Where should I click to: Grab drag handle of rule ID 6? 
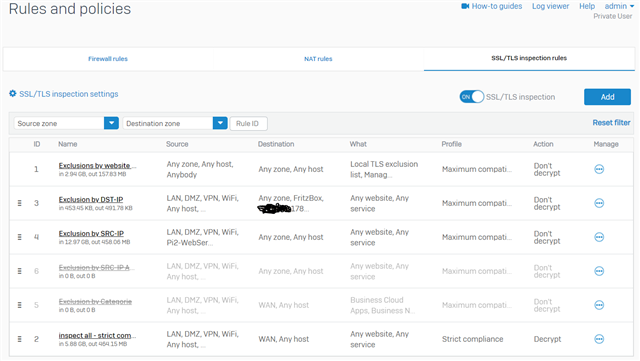(x=19, y=271)
